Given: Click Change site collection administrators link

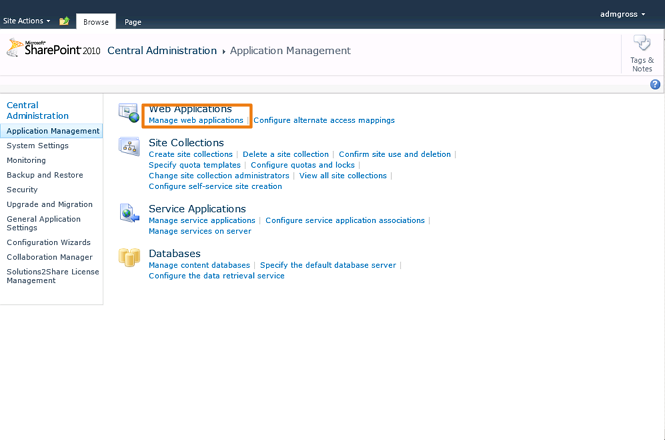Looking at the screenshot, I should point(219,176).
